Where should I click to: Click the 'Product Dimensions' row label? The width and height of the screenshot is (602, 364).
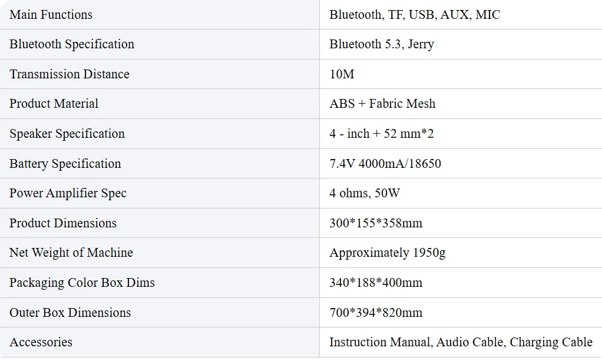tap(63, 223)
